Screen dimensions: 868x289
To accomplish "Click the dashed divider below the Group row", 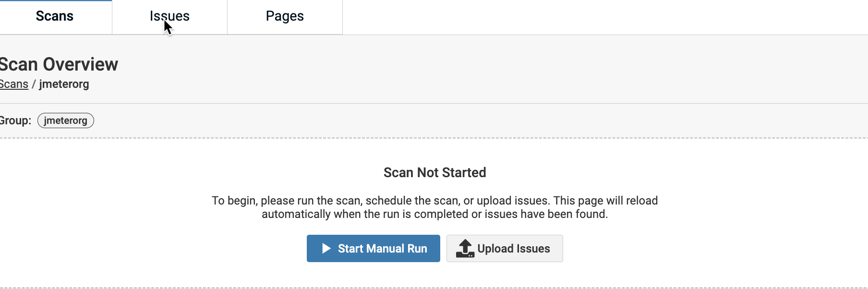I will point(434,138).
